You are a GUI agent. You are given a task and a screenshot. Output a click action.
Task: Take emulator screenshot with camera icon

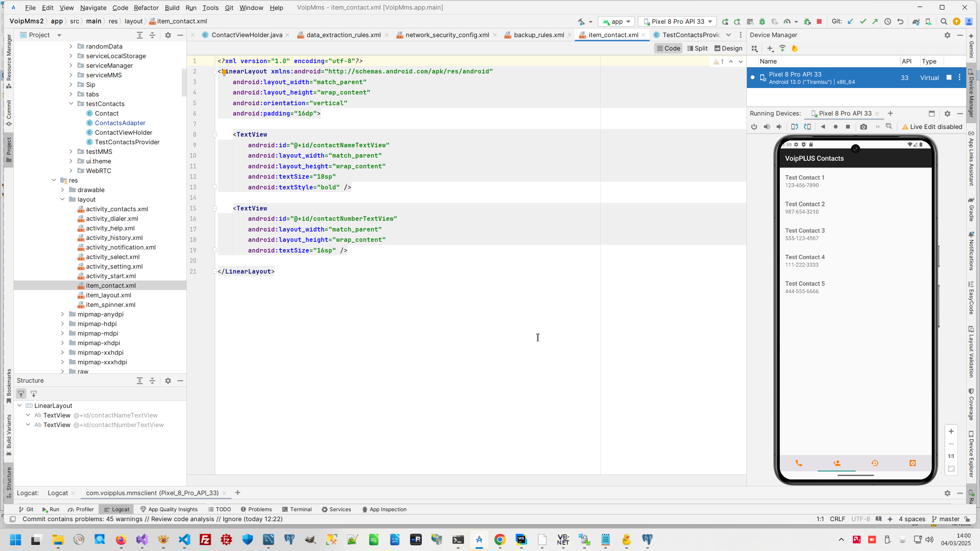point(863,127)
